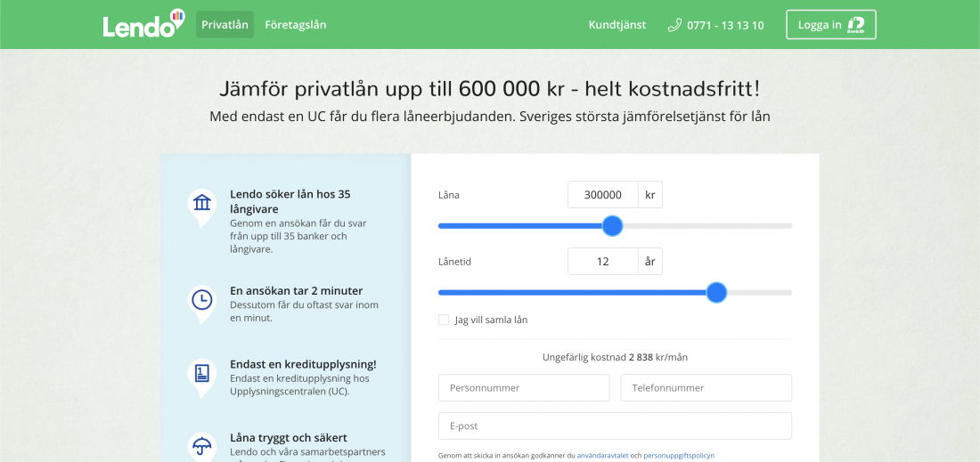The width and height of the screenshot is (980, 462).
Task: Click the Lånetid slider handle
Action: point(716,292)
